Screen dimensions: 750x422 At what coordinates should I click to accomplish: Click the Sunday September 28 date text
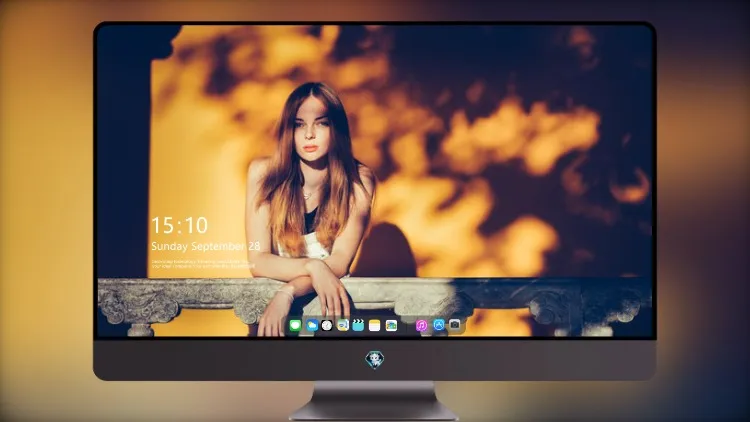[x=206, y=246]
